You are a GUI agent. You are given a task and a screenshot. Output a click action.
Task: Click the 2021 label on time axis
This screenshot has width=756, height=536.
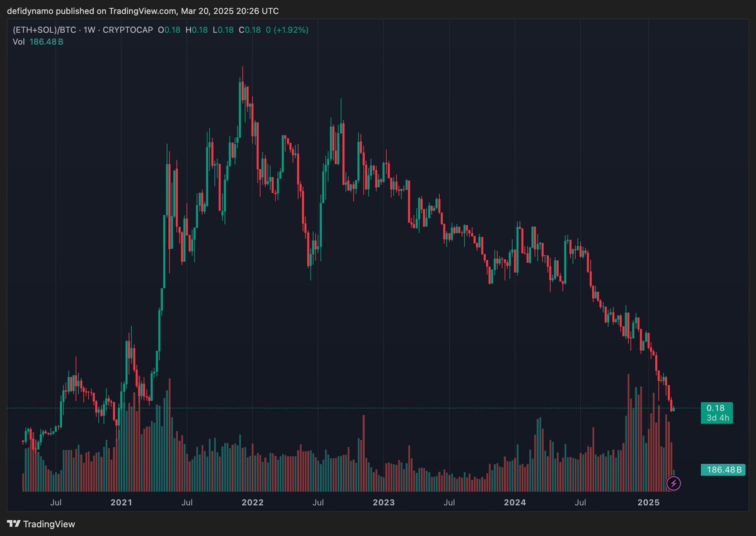[x=120, y=503]
